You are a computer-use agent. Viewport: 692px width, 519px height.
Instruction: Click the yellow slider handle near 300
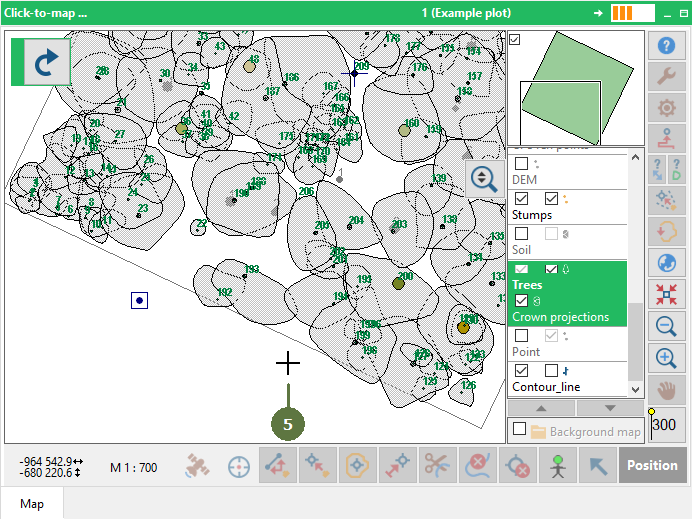(651, 412)
